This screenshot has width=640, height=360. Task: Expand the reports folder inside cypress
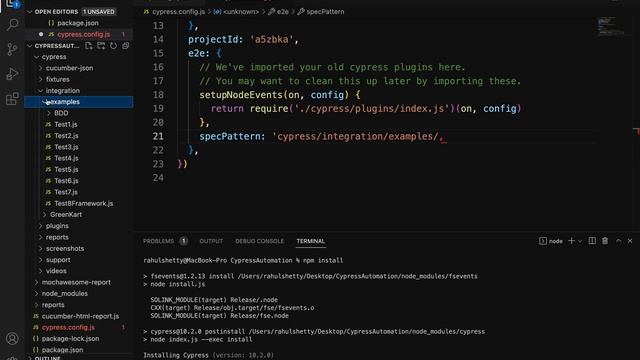[x=41, y=237]
